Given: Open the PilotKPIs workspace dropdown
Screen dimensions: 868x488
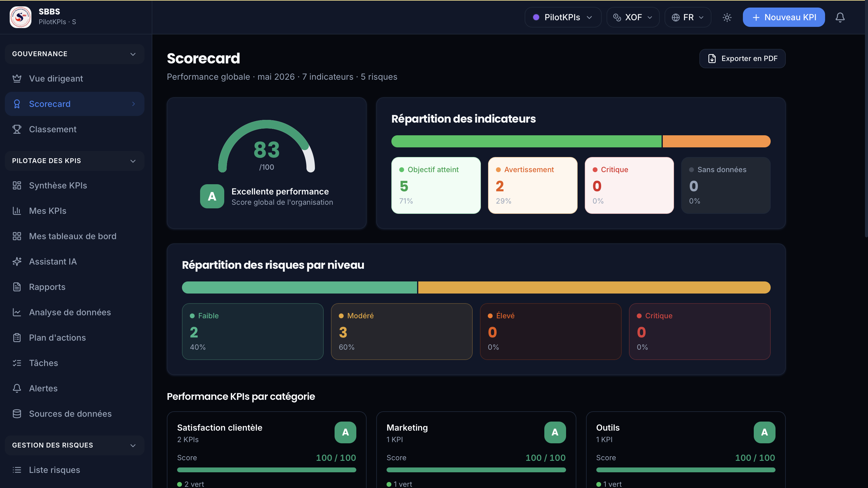Looking at the screenshot, I should click(563, 17).
